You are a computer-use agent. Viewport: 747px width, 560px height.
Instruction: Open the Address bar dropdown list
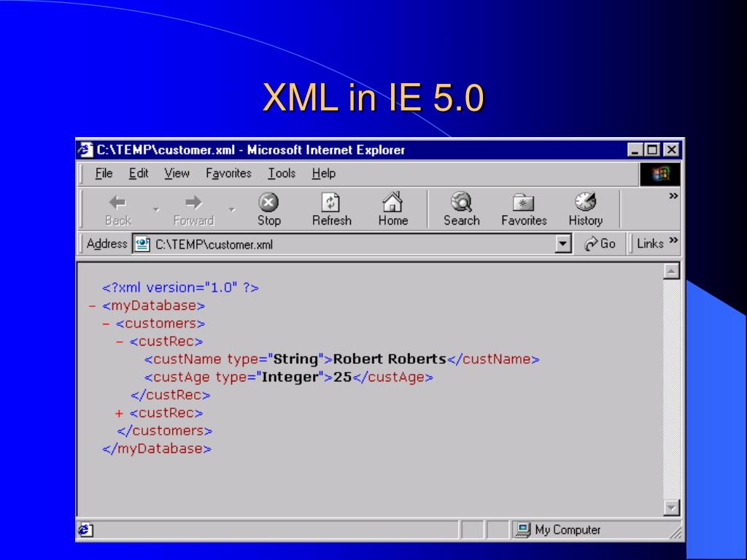[x=563, y=244]
